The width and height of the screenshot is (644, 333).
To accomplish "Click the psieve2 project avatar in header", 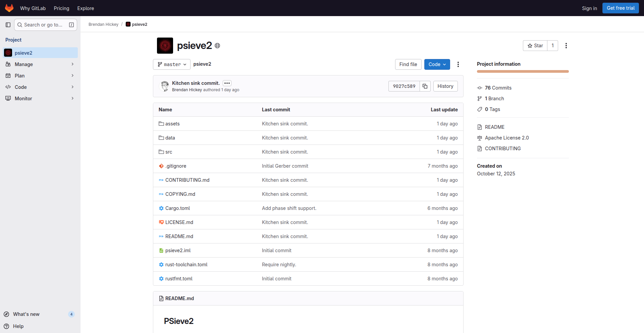I will (x=165, y=46).
